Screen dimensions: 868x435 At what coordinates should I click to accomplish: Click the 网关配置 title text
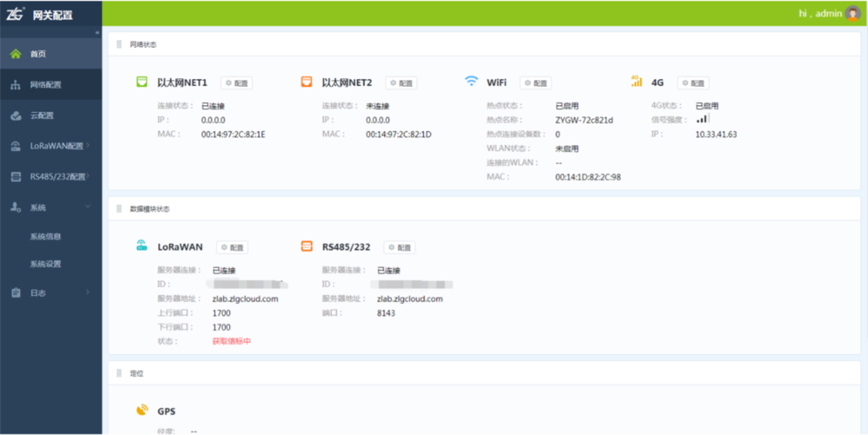tap(52, 15)
